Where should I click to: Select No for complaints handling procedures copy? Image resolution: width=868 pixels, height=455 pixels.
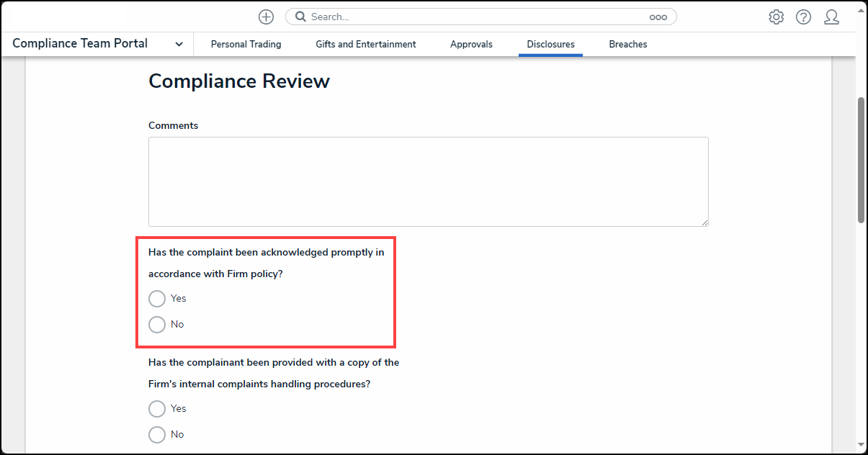coord(157,435)
